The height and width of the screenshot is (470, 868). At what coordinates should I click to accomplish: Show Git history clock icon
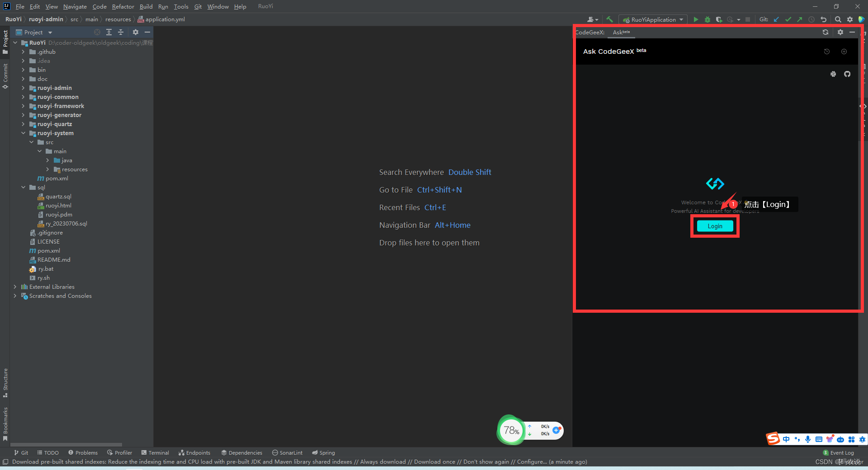pos(811,19)
